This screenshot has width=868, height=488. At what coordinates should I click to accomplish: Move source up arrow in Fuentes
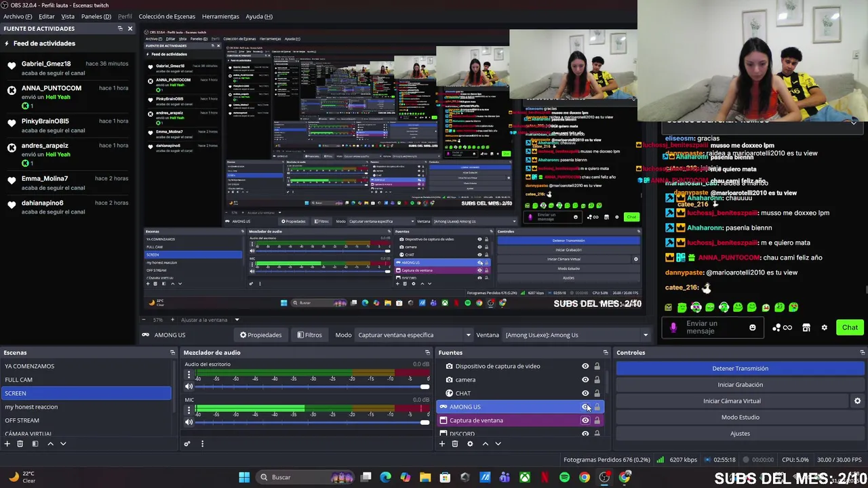tap(485, 444)
